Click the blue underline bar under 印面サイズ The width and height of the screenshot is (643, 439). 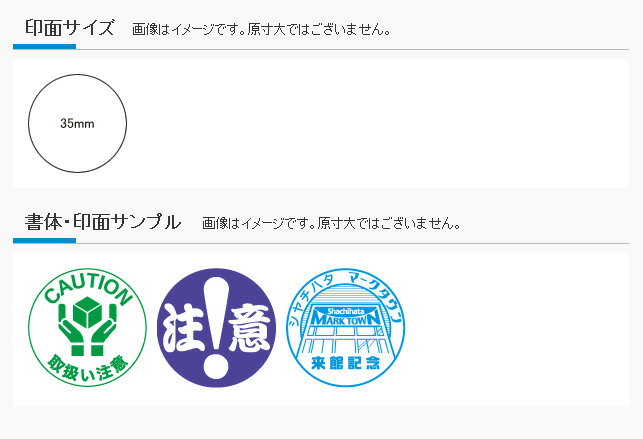click(x=44, y=47)
